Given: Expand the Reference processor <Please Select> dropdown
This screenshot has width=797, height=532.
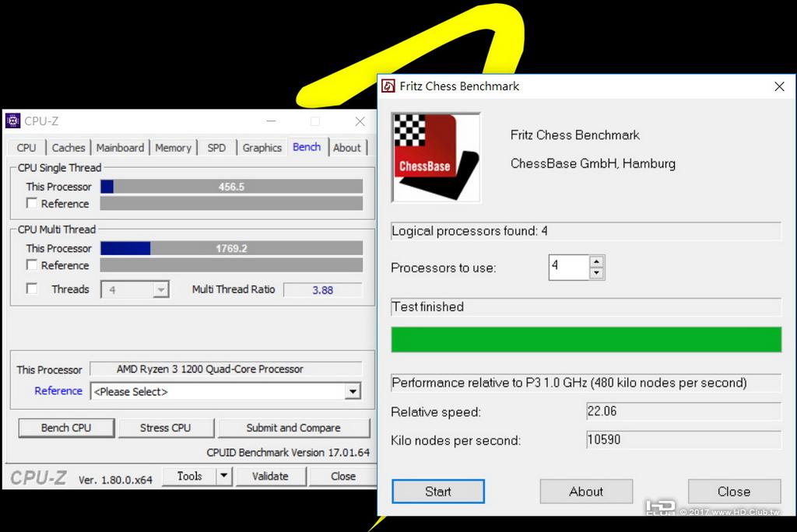Looking at the screenshot, I should click(x=353, y=391).
